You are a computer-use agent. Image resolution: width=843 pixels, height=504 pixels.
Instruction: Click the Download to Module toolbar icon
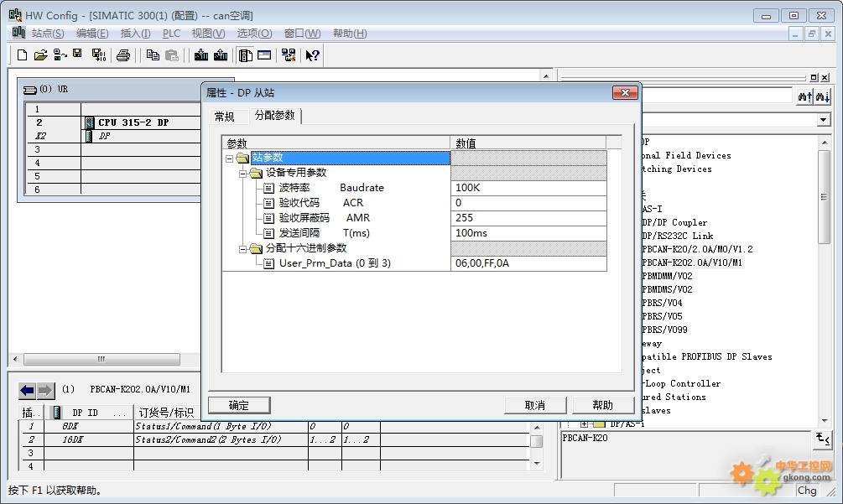pyautogui.click(x=201, y=55)
